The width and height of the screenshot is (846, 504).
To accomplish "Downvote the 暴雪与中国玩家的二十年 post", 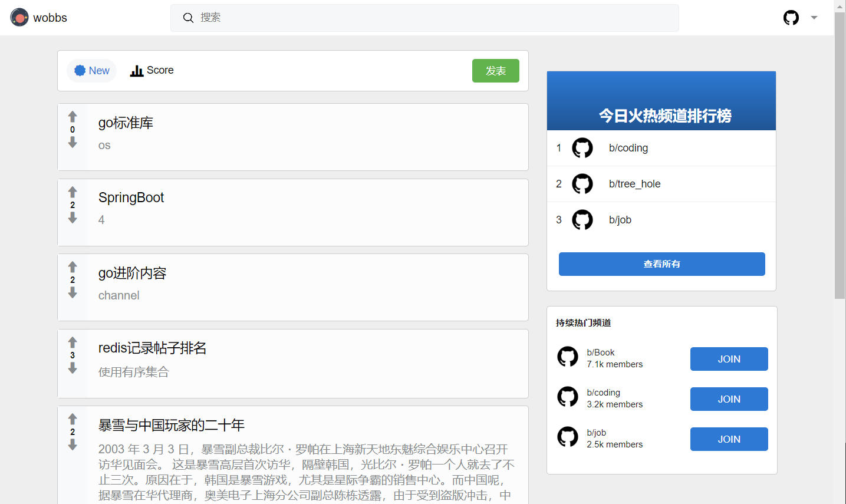I will pyautogui.click(x=73, y=443).
